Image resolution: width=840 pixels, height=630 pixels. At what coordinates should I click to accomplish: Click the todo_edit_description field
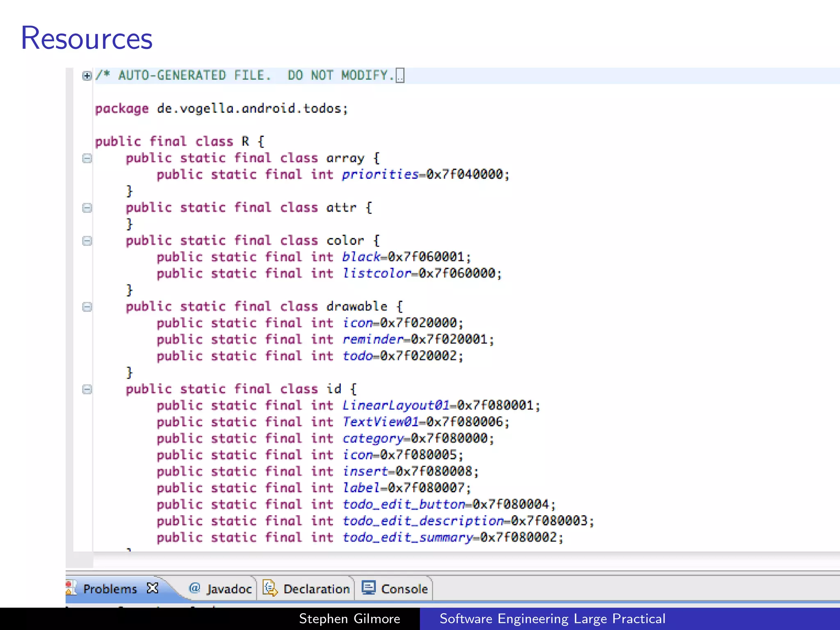tap(423, 521)
